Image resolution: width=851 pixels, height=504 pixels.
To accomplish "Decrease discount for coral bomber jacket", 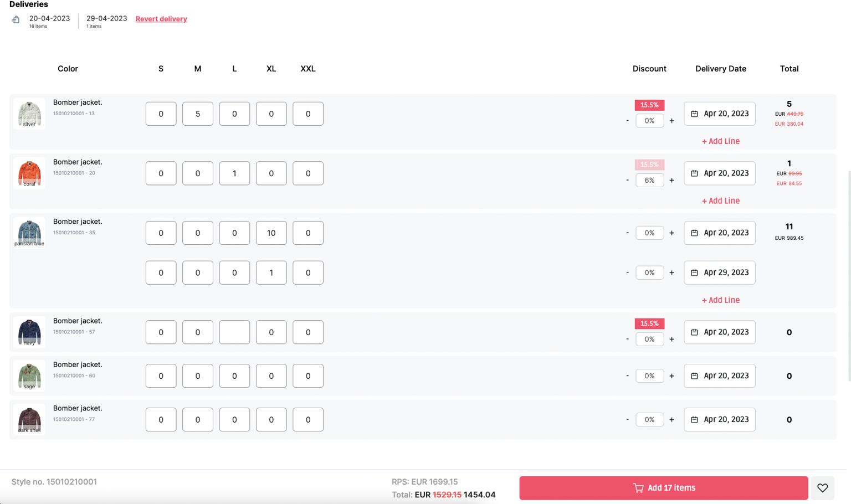I will pos(627,180).
